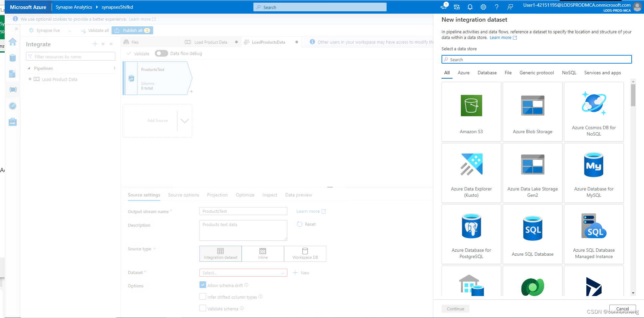Switch to Generic protocol tab

pyautogui.click(x=536, y=73)
